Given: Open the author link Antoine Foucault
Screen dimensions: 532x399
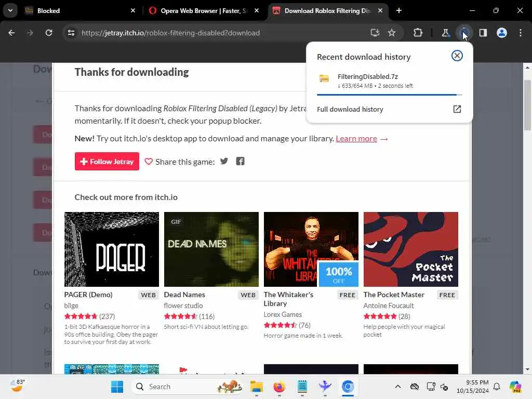Looking at the screenshot, I should pos(389,305).
